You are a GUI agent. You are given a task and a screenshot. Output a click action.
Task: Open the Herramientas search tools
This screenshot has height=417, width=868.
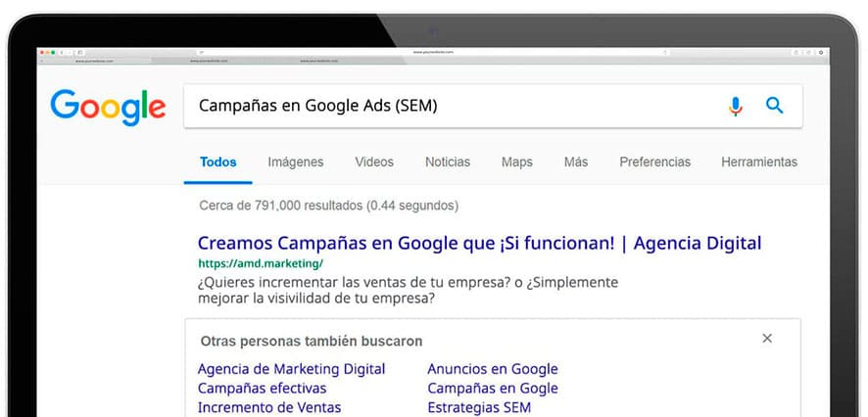click(758, 162)
